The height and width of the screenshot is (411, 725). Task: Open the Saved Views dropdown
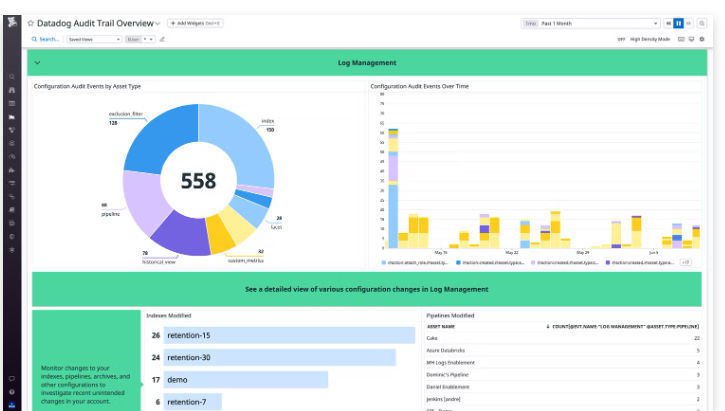point(94,39)
